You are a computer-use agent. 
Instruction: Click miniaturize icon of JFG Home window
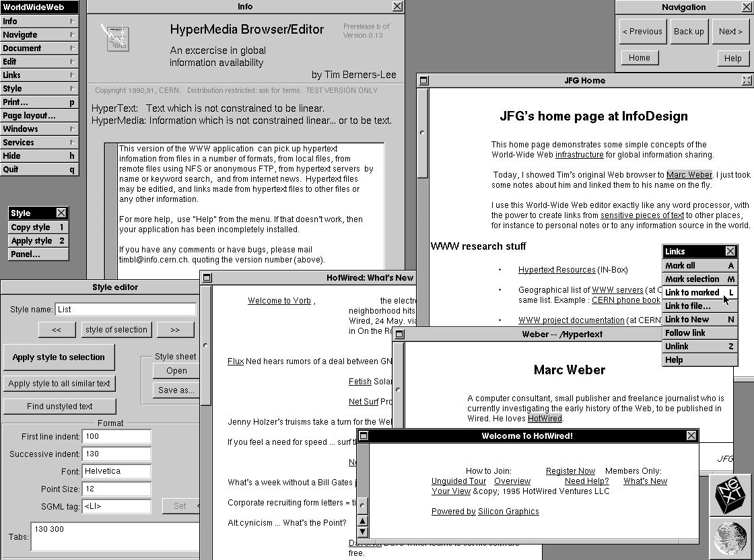[423, 80]
